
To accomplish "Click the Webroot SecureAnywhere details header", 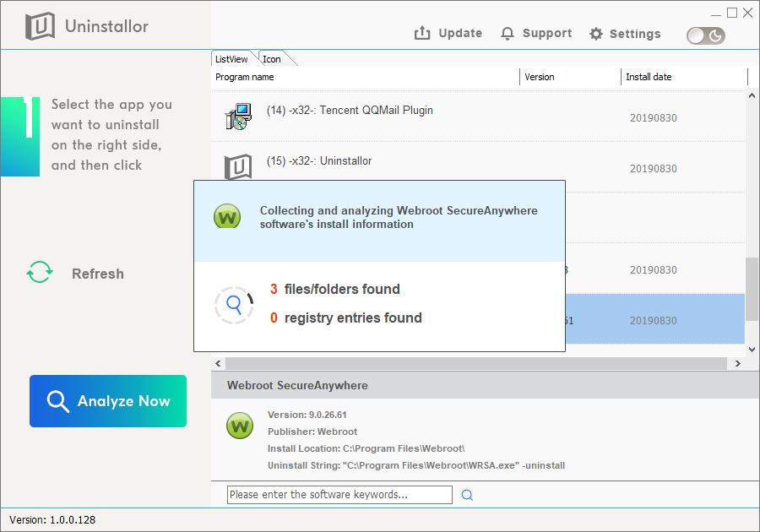I will click(x=297, y=386).
